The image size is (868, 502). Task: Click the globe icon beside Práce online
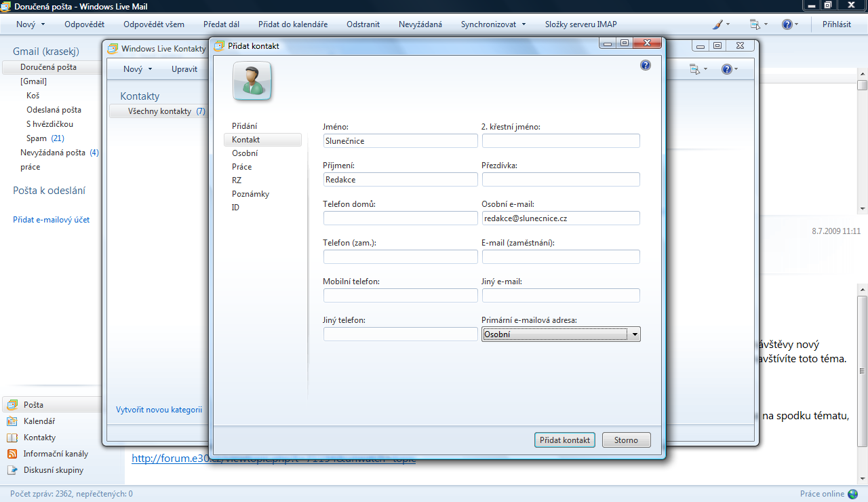click(x=852, y=494)
